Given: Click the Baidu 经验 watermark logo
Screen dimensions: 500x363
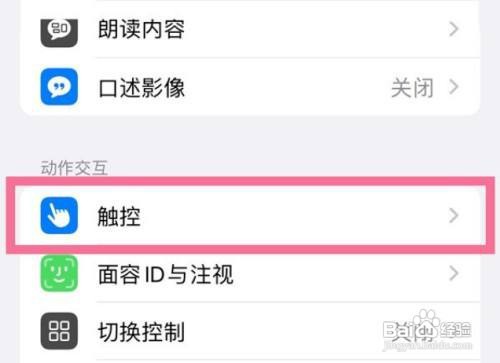Looking at the screenshot, I should click(427, 331).
